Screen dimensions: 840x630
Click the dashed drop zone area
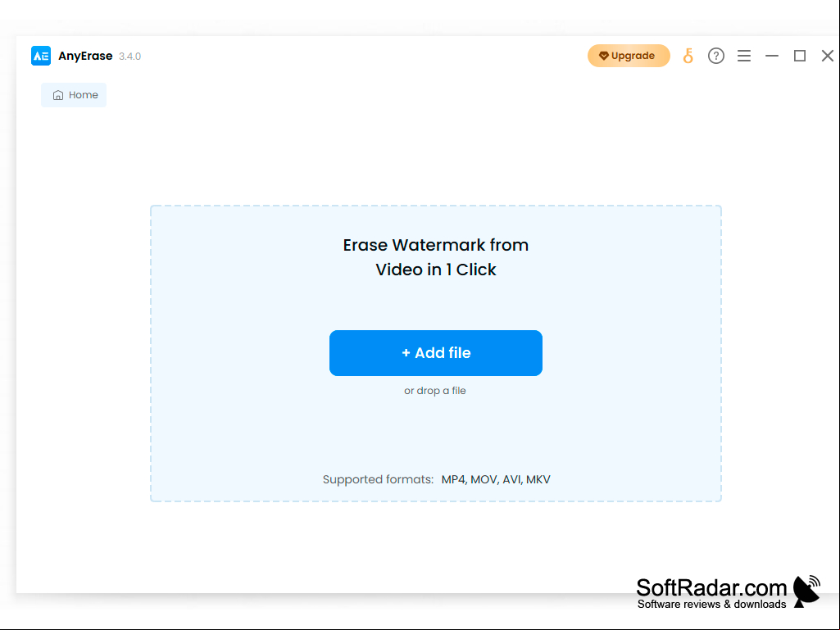click(x=435, y=353)
